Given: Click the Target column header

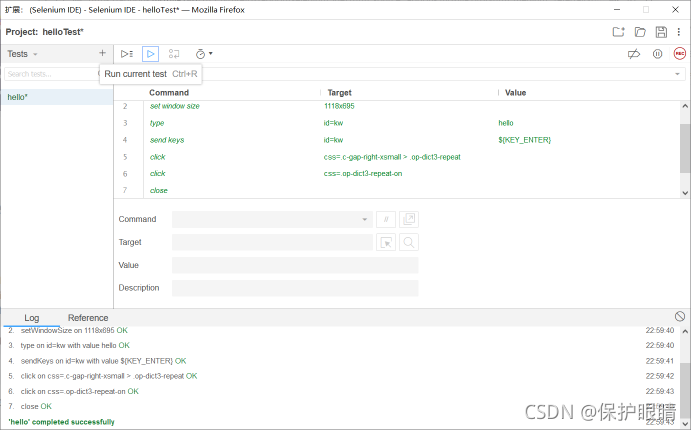Looking at the screenshot, I should point(339,93).
